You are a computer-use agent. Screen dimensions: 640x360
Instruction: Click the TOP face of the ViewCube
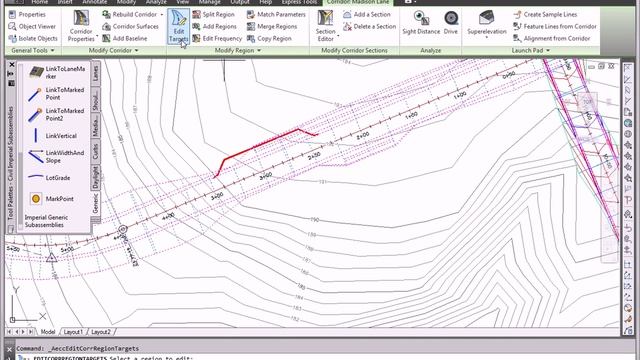coord(587,102)
